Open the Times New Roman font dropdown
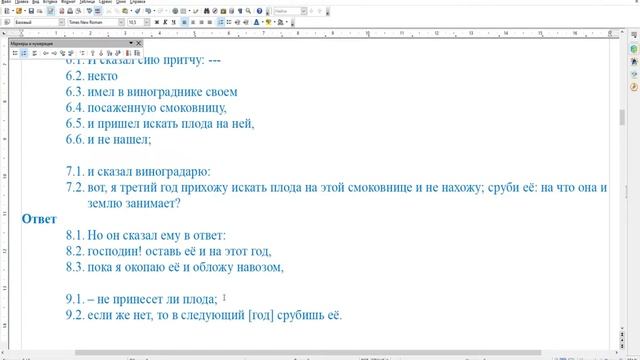This screenshot has width=640, height=360. tap(121, 22)
